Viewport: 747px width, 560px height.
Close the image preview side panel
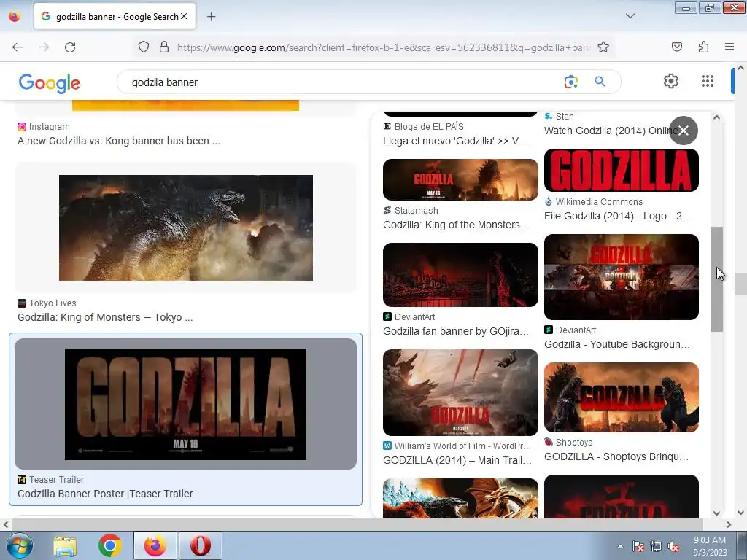click(x=683, y=131)
